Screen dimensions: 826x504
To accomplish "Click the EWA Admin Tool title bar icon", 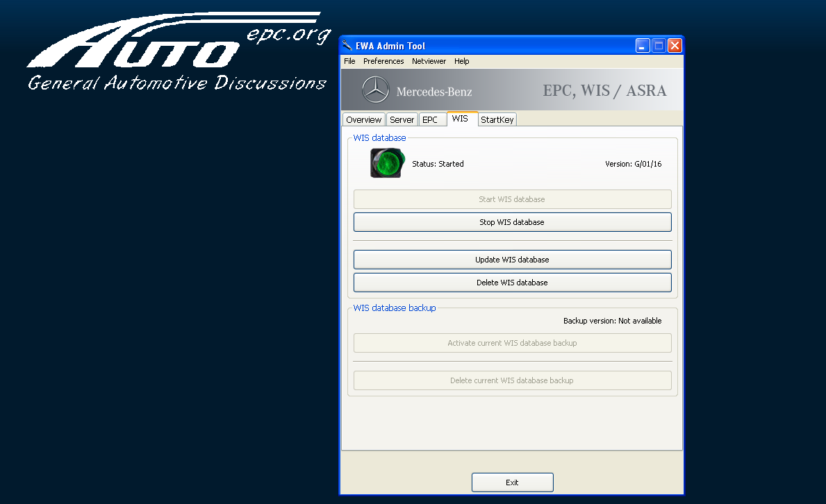I will click(x=347, y=46).
